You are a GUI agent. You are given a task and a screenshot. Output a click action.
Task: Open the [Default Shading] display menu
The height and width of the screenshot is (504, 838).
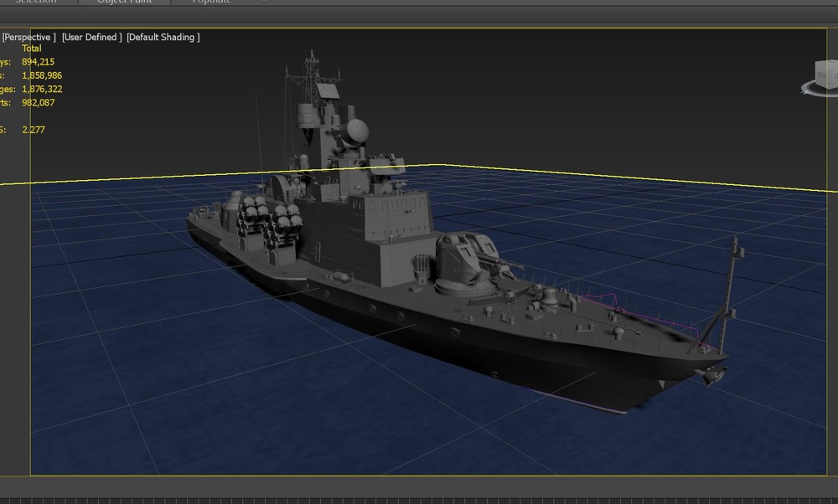pos(164,37)
